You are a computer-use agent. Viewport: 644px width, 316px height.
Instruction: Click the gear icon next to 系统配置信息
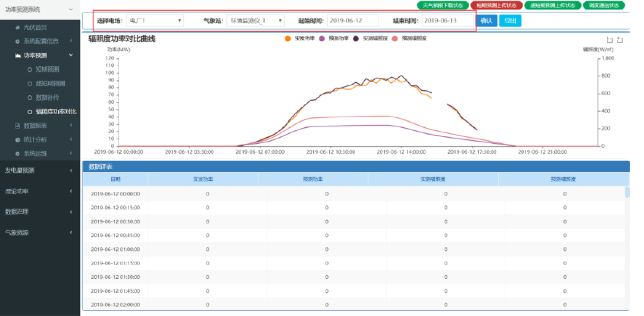coord(18,41)
